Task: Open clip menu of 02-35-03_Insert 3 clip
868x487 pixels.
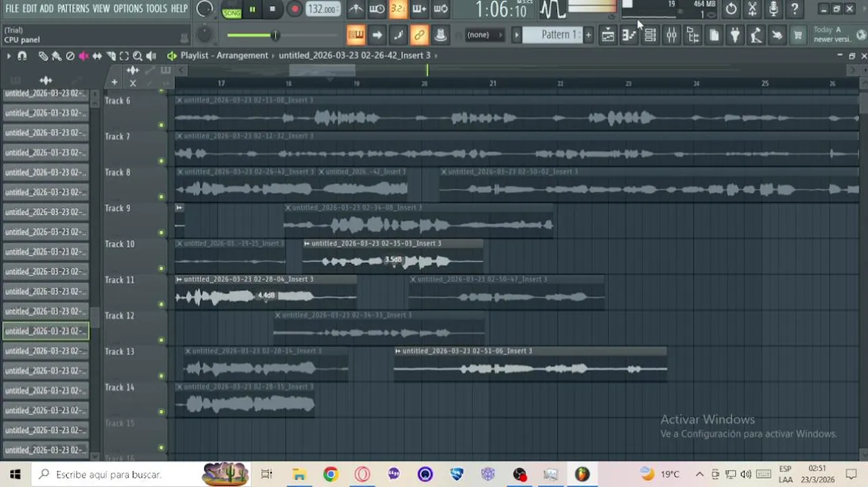Action: pos(307,243)
